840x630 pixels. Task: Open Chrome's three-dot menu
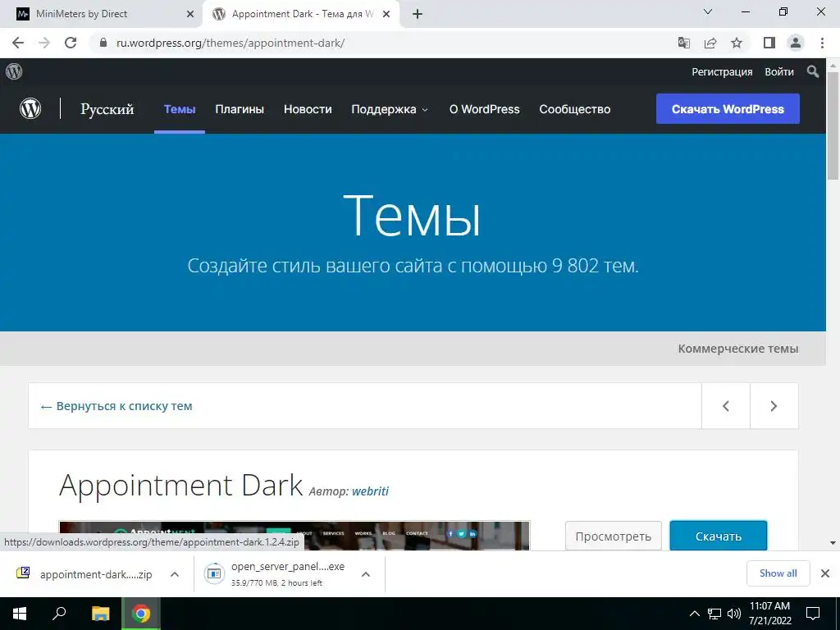(822, 43)
